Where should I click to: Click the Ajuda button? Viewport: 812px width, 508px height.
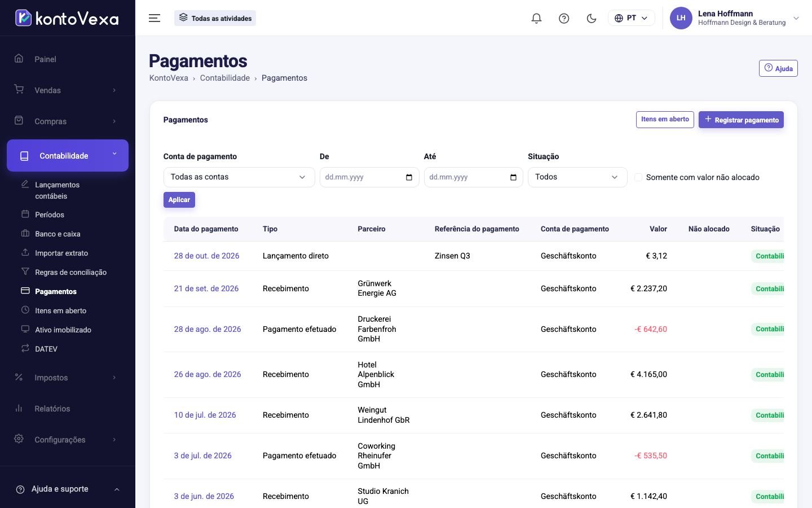(x=778, y=68)
